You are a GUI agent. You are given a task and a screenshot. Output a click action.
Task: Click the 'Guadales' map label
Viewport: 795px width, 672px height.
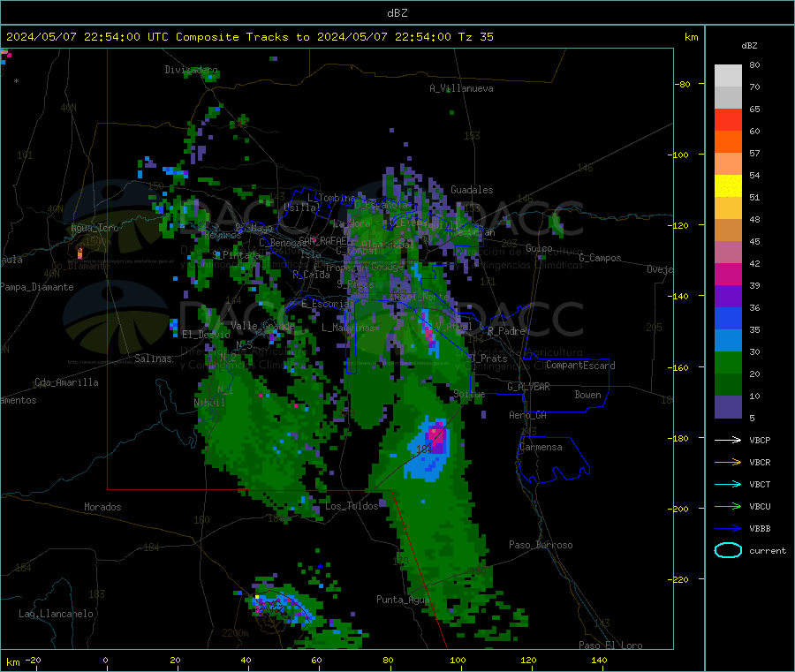(472, 190)
